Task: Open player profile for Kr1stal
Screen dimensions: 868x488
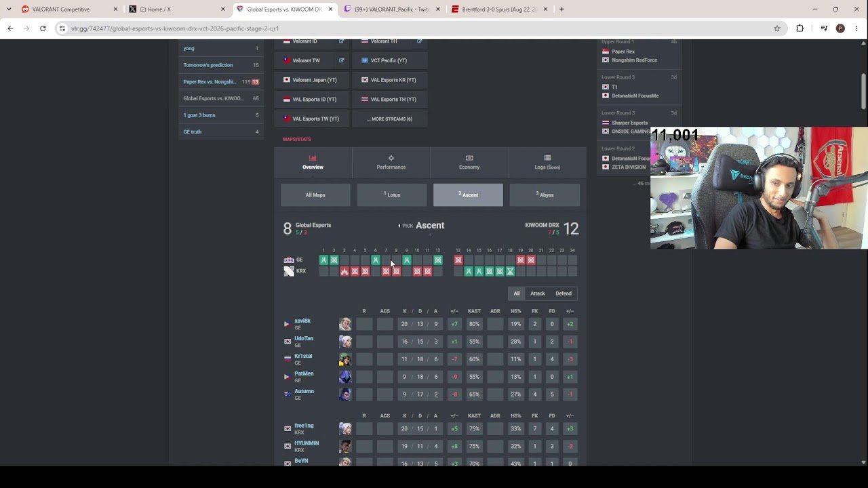Action: [x=303, y=357]
